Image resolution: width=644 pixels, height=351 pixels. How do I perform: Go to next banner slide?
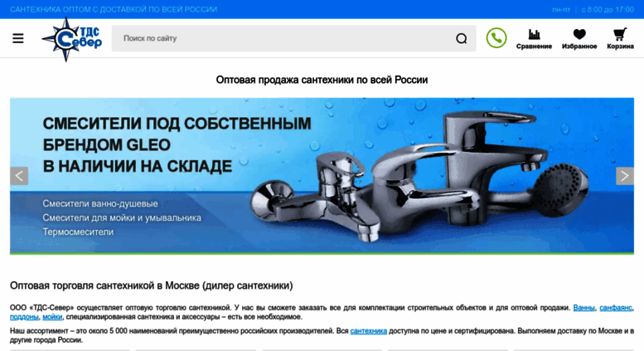625,176
